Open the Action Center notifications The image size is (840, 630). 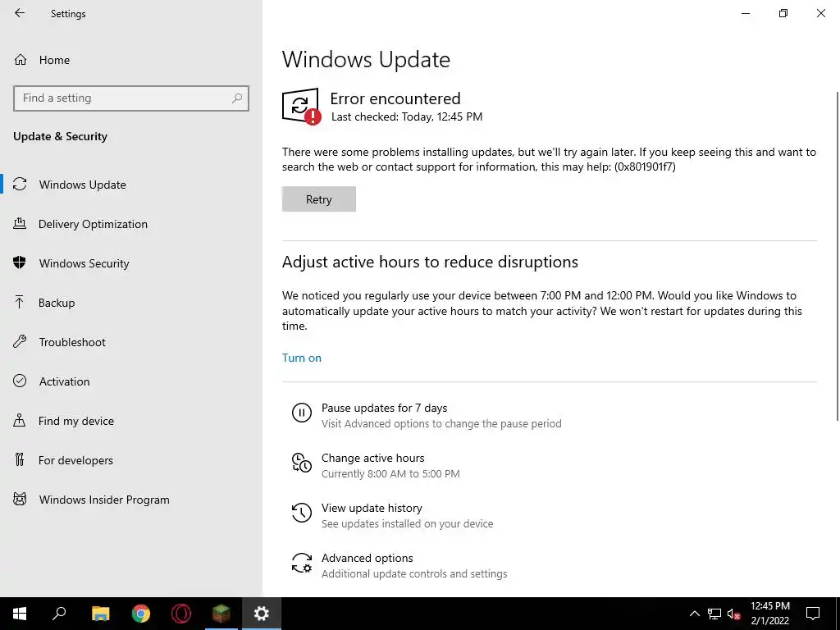(x=813, y=614)
